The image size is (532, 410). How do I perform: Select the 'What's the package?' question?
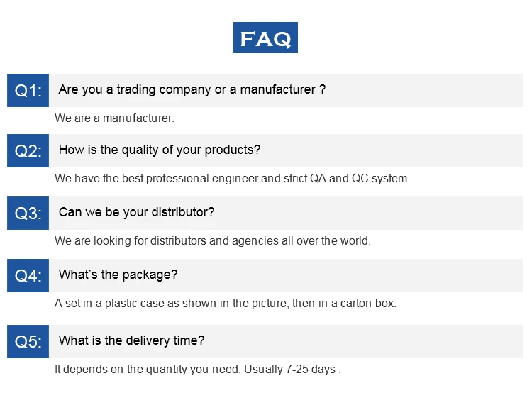[x=118, y=275]
